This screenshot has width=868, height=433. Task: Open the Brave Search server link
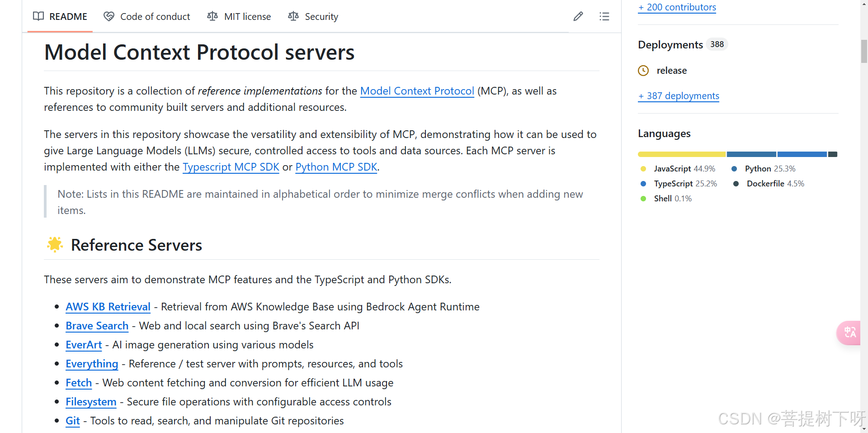97,326
